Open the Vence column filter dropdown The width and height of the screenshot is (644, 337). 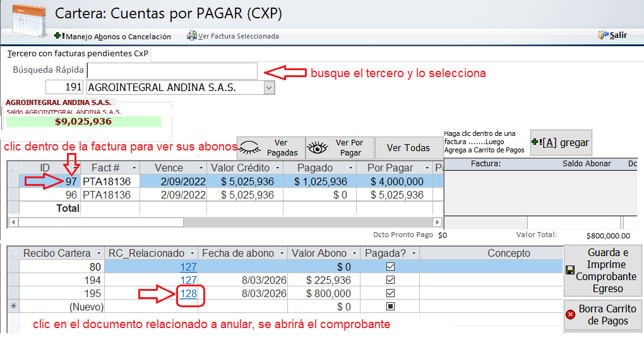[x=201, y=168]
